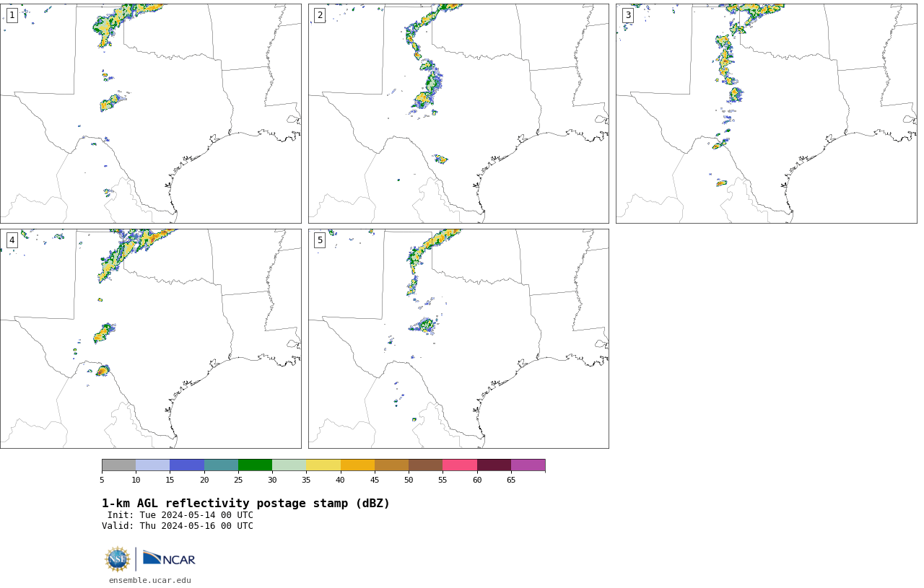Click the tan-brown 45-50 dBZ swatch

click(391, 465)
